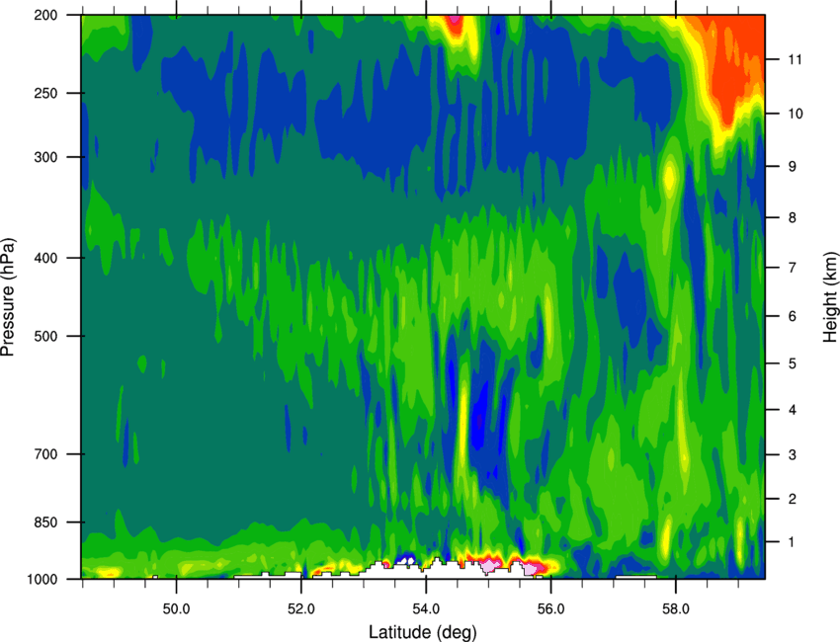This screenshot has height=642, width=840.
Task: Click the 4 km height label
Action: (792, 410)
